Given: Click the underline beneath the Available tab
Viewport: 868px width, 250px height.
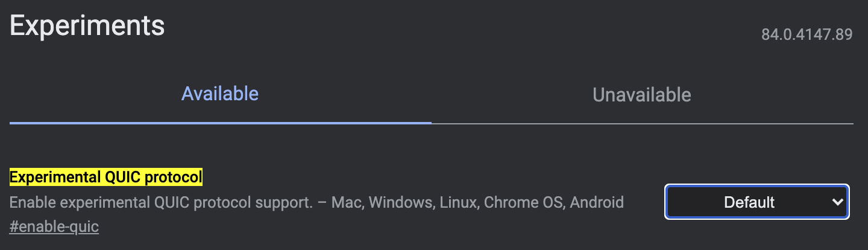Looking at the screenshot, I should pos(220,122).
